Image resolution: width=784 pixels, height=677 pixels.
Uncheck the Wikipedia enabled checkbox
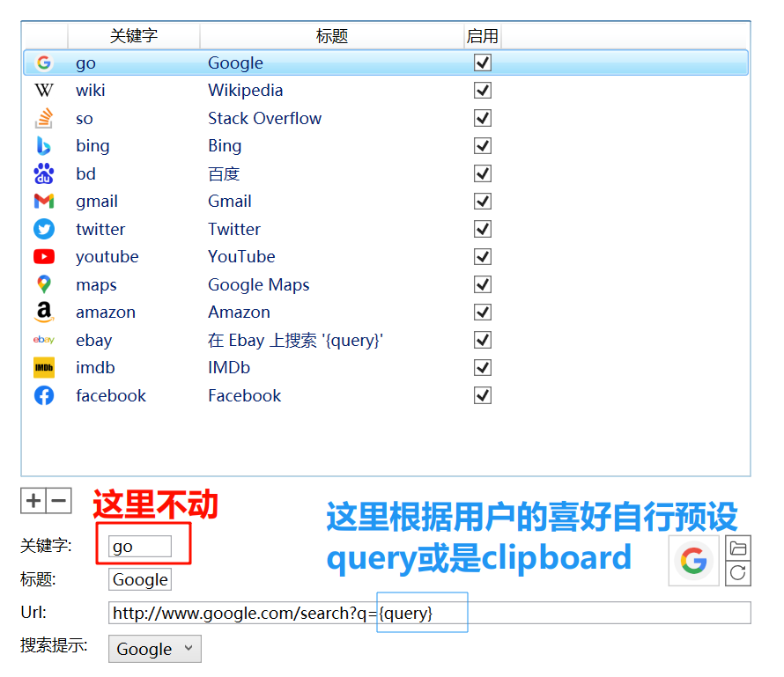[483, 91]
